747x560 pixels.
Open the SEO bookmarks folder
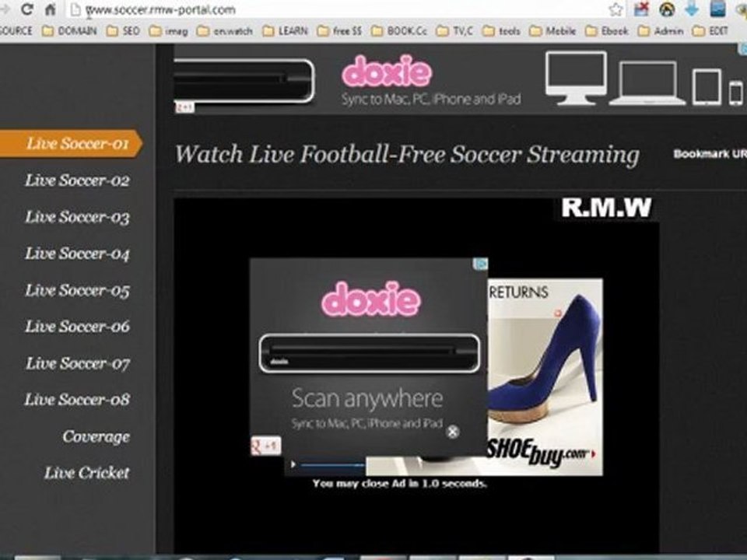pyautogui.click(x=123, y=31)
